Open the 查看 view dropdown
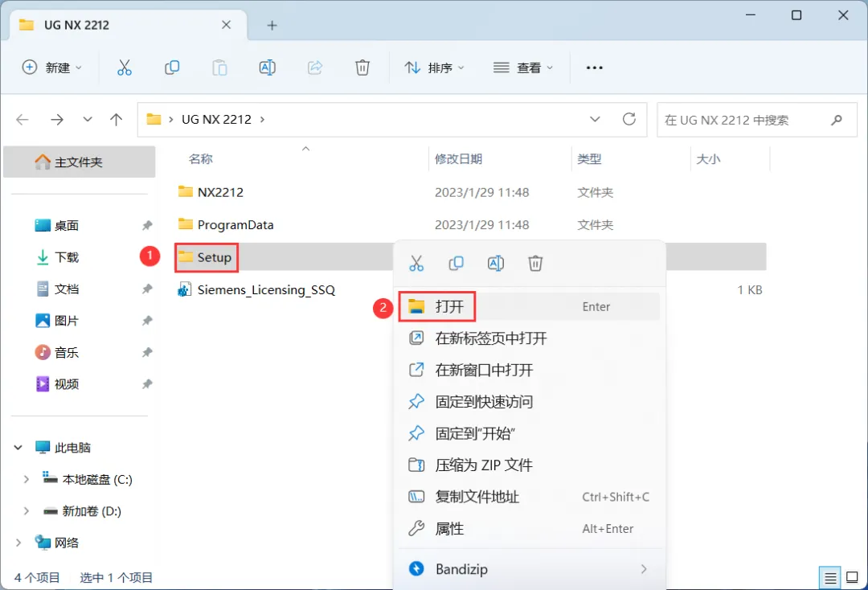The height and width of the screenshot is (590, 868). 523,68
